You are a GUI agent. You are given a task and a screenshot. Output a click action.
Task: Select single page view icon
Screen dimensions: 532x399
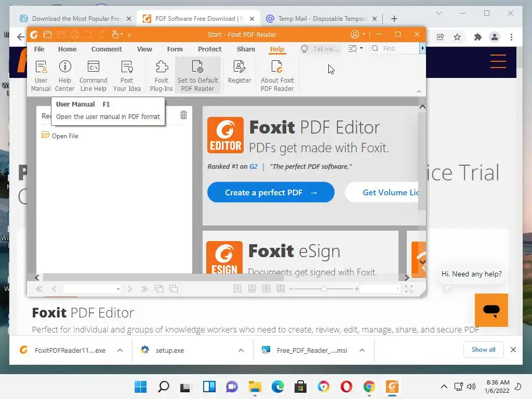pyautogui.click(x=237, y=289)
